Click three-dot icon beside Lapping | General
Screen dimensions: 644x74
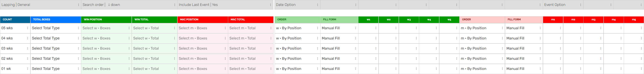[x=79, y=5]
